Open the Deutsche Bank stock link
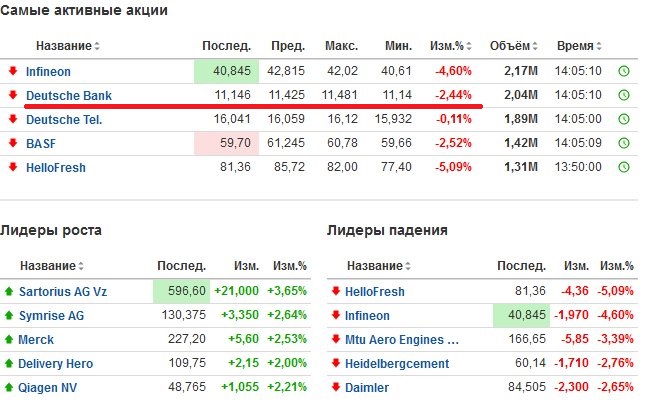 (x=69, y=96)
